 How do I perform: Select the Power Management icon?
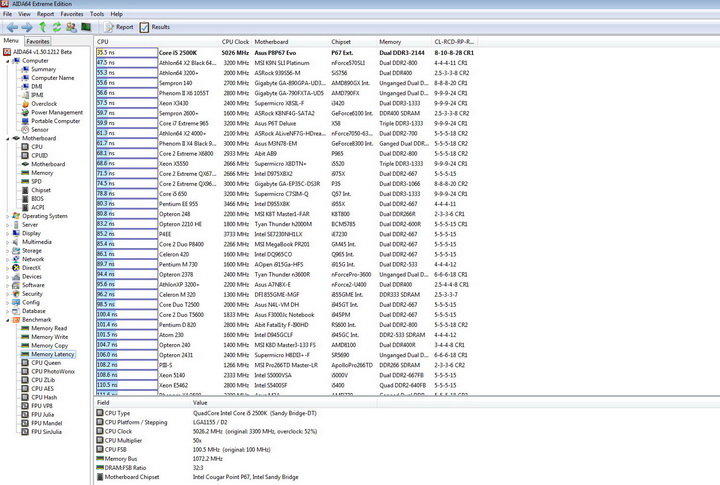[x=25, y=113]
